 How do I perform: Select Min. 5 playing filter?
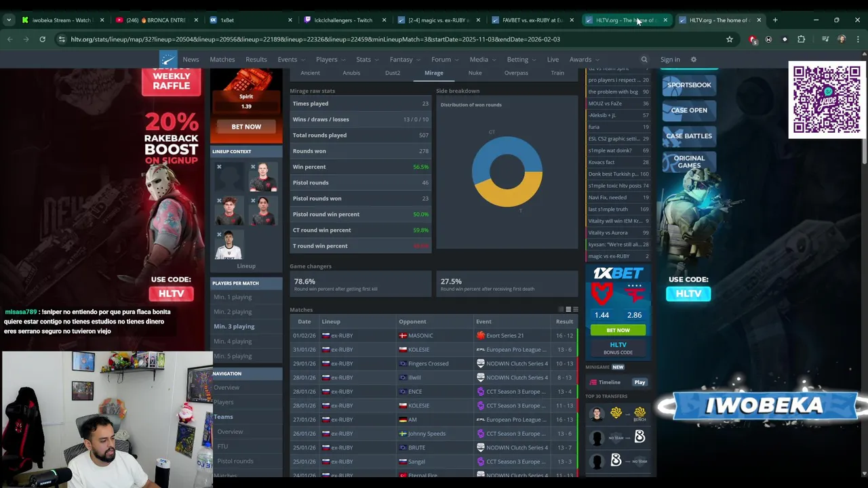tap(233, 356)
